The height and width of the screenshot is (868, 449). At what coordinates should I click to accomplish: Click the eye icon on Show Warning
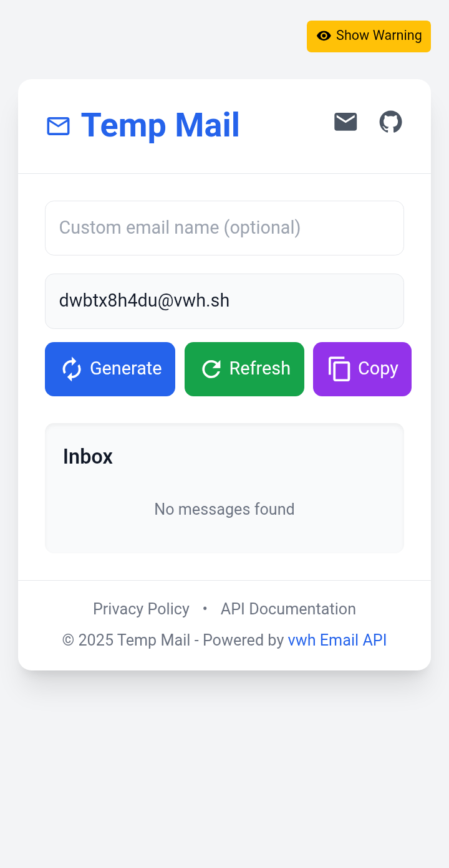tap(324, 36)
